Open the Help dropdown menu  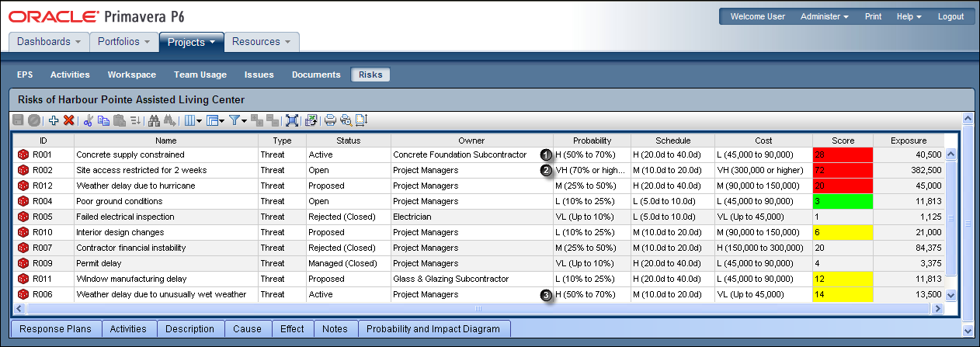coord(909,16)
